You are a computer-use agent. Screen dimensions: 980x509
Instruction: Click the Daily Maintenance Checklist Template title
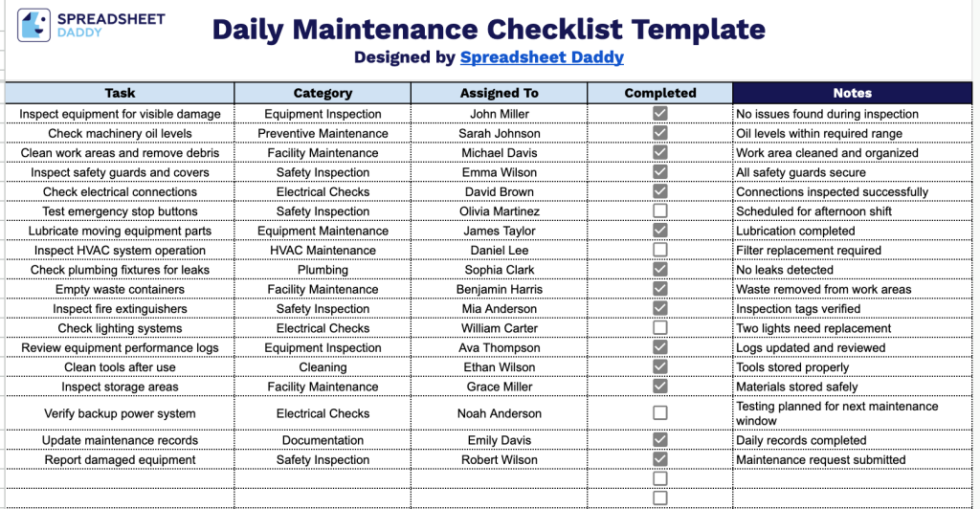pos(489,30)
